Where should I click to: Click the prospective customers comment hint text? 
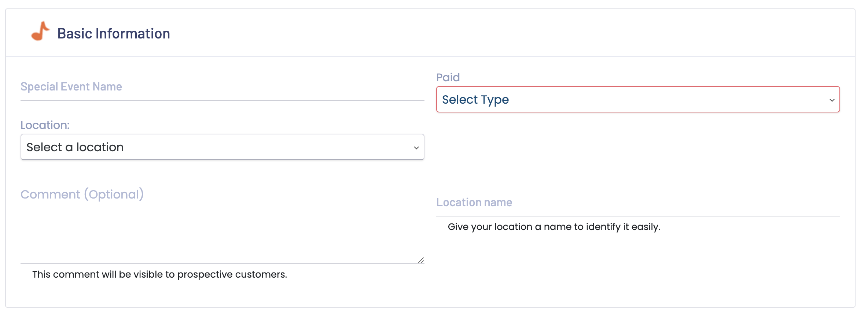159,274
